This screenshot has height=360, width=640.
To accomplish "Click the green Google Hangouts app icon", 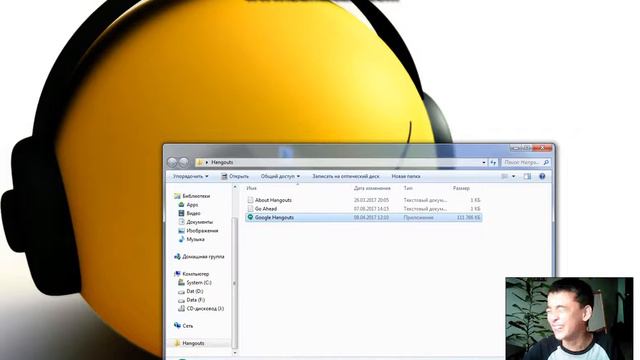I will [250, 217].
